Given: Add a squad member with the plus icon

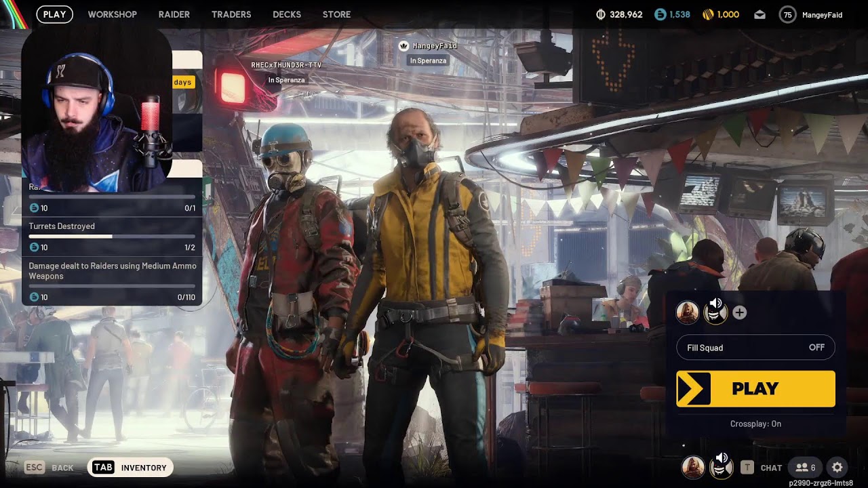Looking at the screenshot, I should 740,312.
